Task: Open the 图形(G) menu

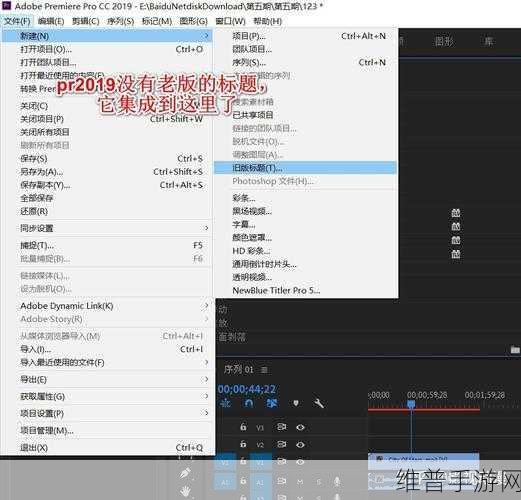Action: tap(193, 21)
